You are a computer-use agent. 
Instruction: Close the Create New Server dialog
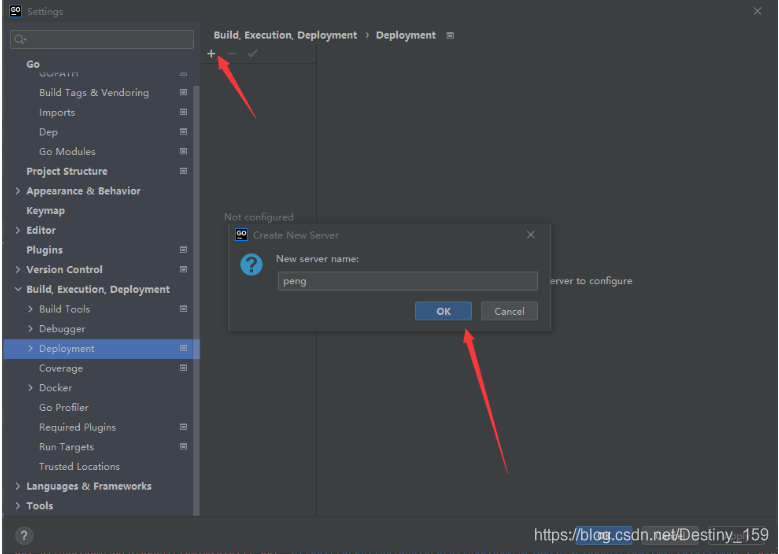coord(531,235)
